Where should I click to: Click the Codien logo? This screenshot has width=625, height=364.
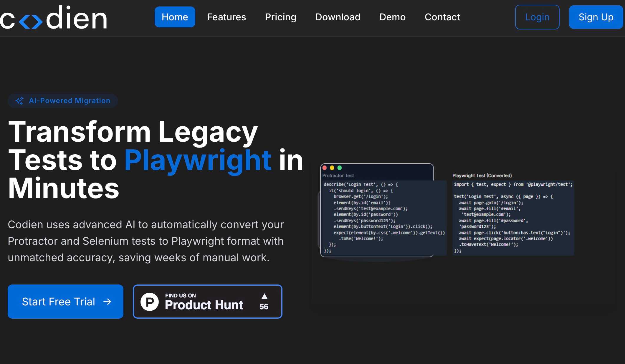54,18
